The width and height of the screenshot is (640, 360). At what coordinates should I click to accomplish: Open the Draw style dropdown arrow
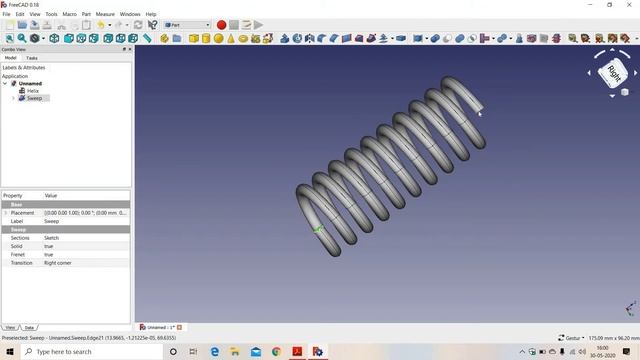[43, 38]
